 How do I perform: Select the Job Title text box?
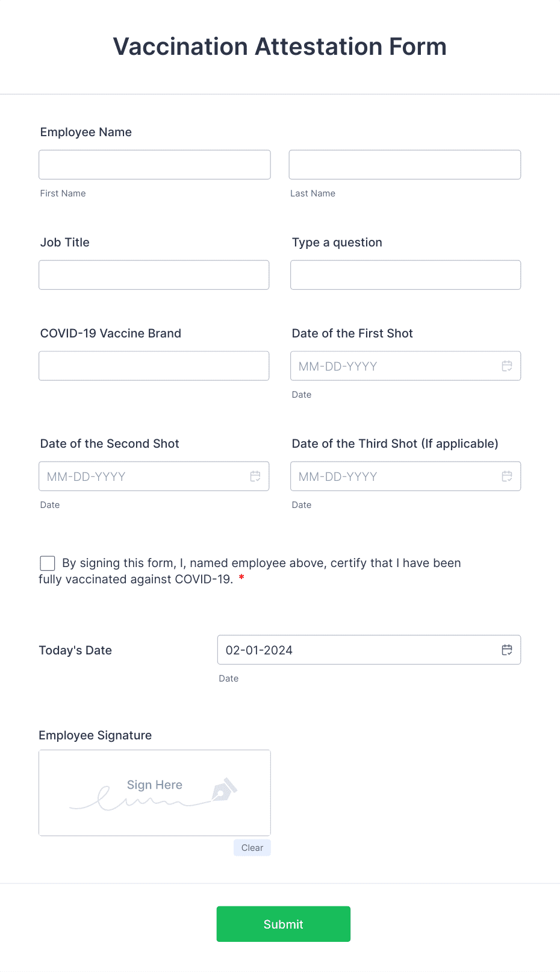[x=154, y=274]
